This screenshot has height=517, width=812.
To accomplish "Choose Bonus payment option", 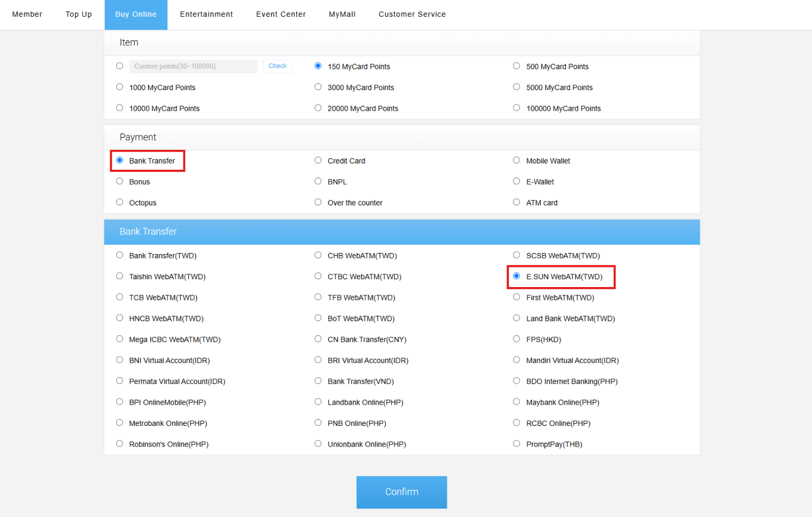I will (120, 181).
